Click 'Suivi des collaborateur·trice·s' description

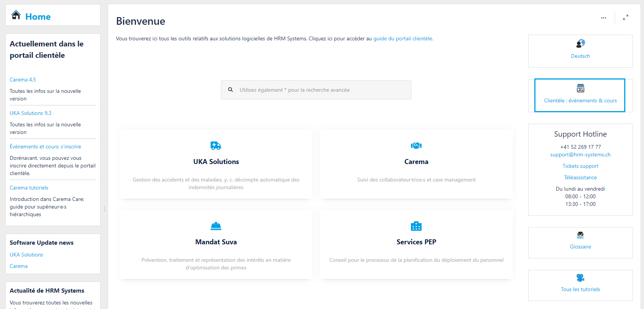point(416,180)
